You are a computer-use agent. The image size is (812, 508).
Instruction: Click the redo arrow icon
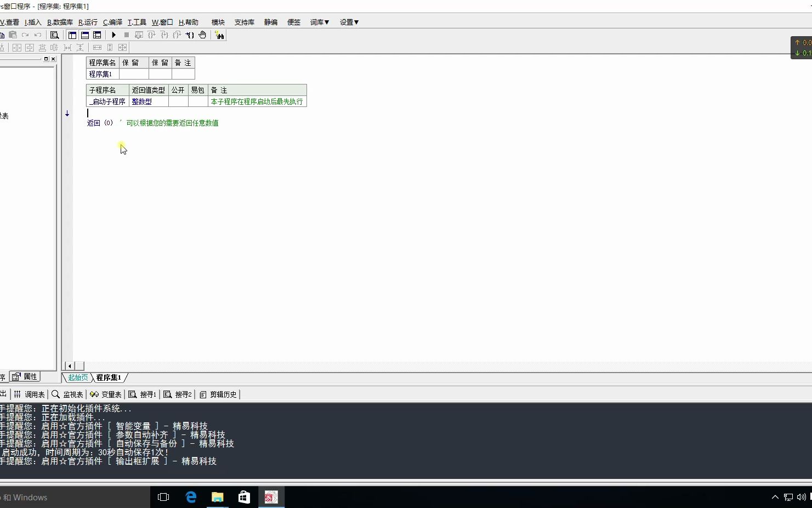click(x=25, y=35)
